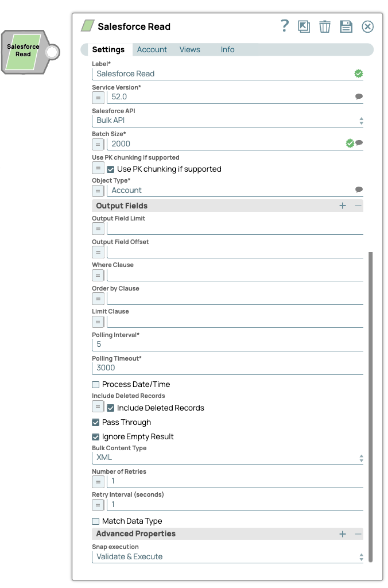This screenshot has width=388, height=588.
Task: Toggle expression button for Batch Size
Action: tap(98, 144)
